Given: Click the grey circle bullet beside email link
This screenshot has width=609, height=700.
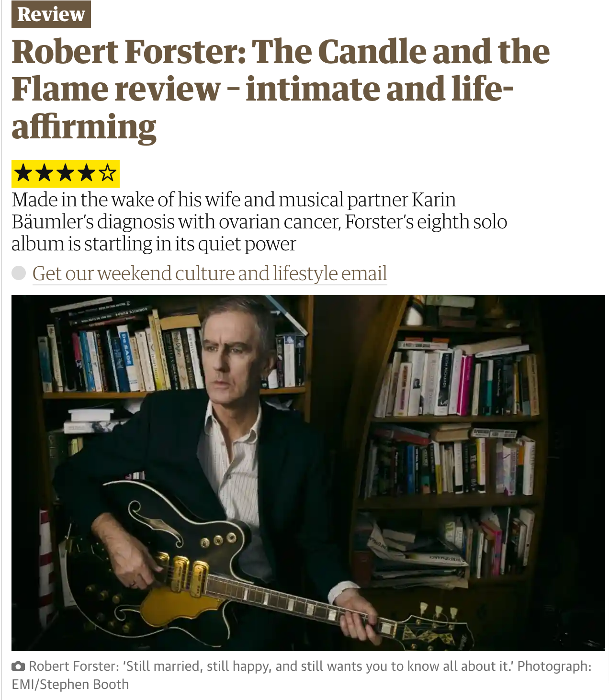Looking at the screenshot, I should 19,273.
